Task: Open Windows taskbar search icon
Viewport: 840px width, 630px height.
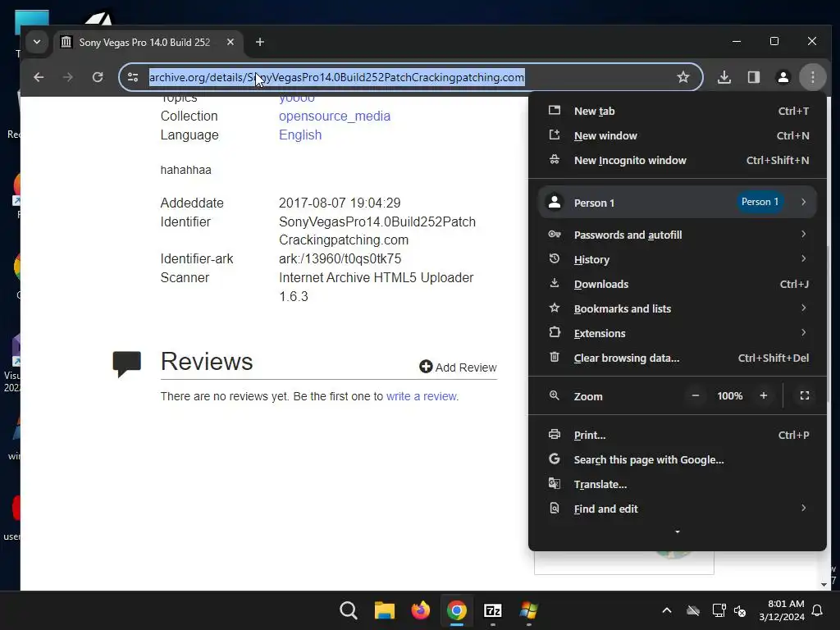Action: pos(348,610)
